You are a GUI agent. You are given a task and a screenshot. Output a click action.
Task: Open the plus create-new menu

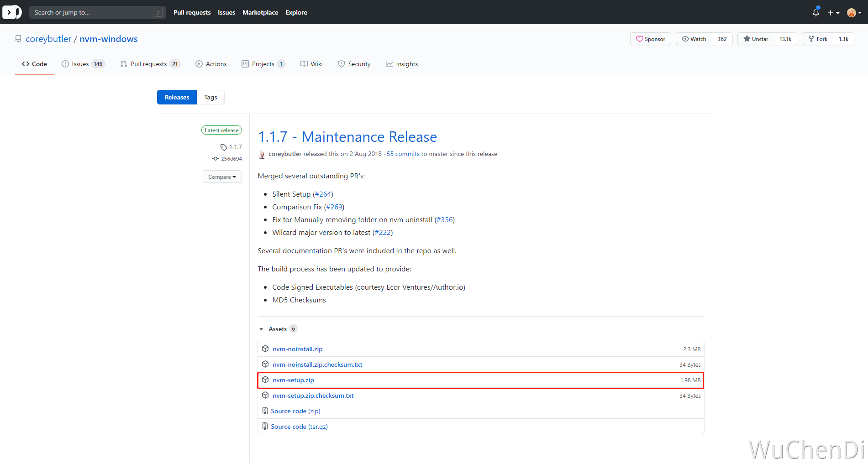point(833,13)
